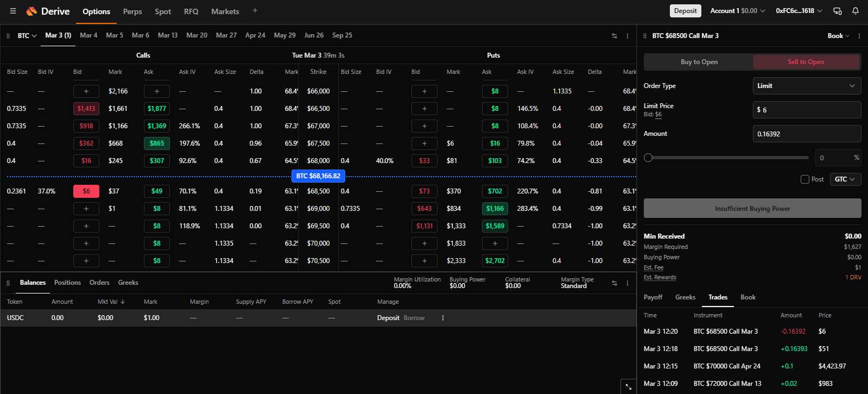Open the Markets tab
This screenshot has height=394, width=868.
click(225, 11)
